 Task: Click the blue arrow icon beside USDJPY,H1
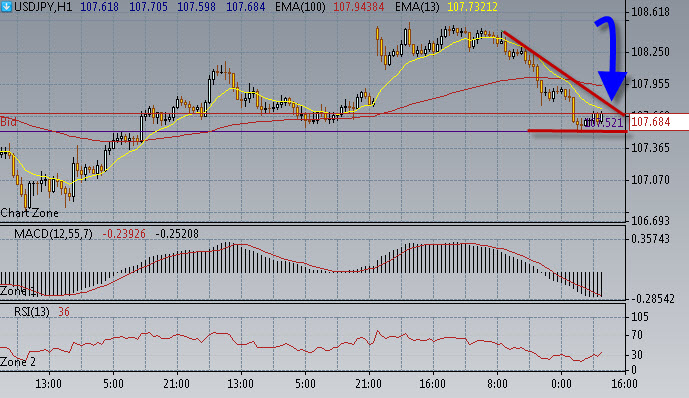tap(7, 7)
